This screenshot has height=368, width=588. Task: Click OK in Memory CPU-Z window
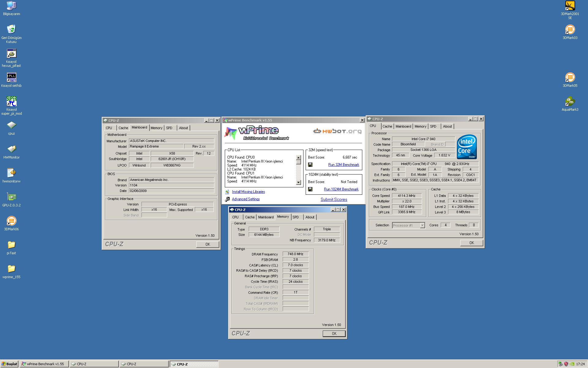[334, 334]
